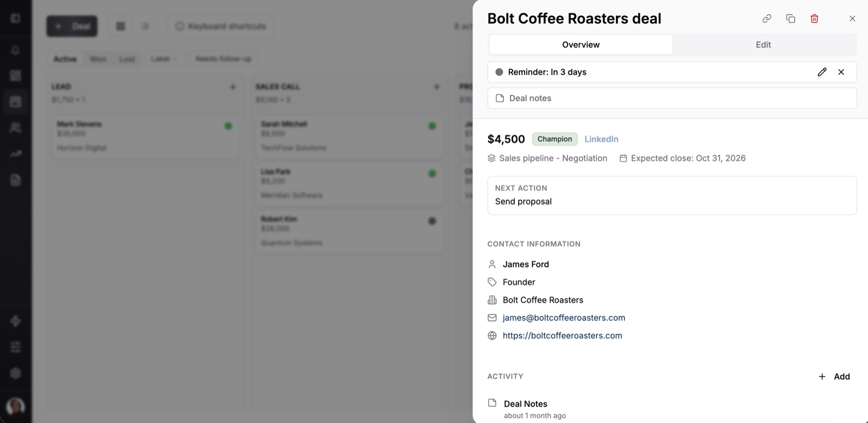Click the new Deal button in background
This screenshot has height=423, width=868.
click(x=72, y=26)
